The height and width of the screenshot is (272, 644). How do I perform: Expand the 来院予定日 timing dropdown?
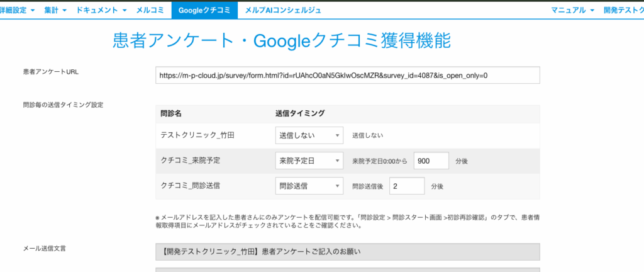tap(309, 161)
